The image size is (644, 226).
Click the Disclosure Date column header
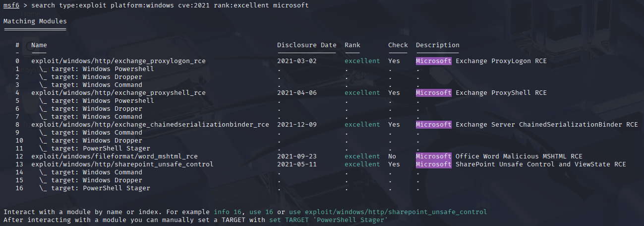pyautogui.click(x=306, y=45)
